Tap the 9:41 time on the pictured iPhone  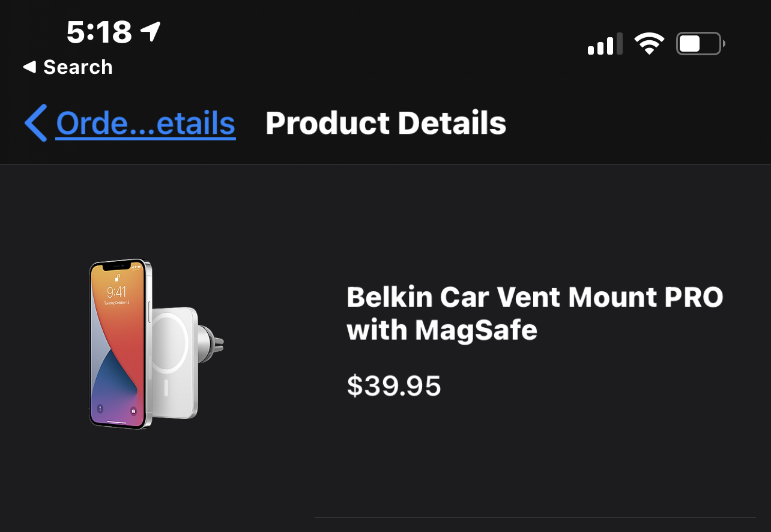(x=116, y=292)
